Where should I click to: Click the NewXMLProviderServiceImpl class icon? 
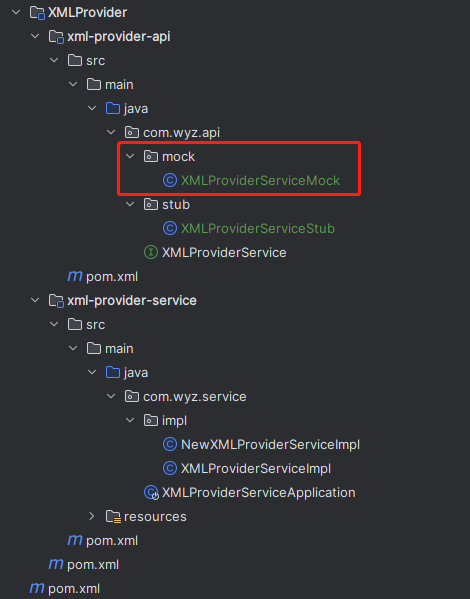pos(170,444)
